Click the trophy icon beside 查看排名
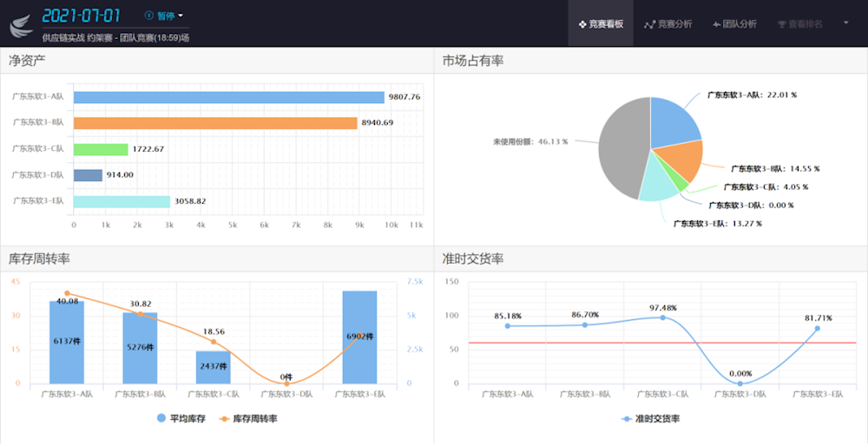This screenshot has width=868, height=445. (x=782, y=24)
